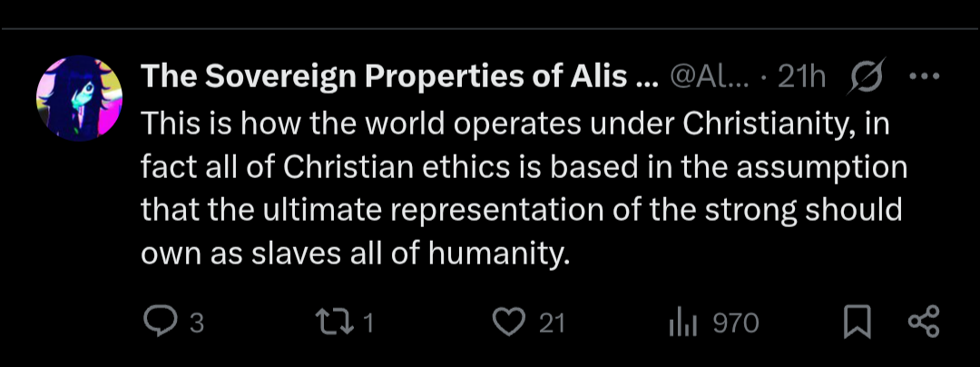Click the line starting "that the ultimate representation"
This screenshot has height=367, width=980.
coord(522,210)
